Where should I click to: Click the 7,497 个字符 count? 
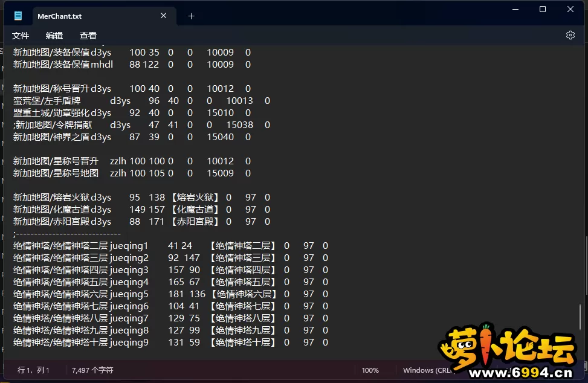[92, 370]
